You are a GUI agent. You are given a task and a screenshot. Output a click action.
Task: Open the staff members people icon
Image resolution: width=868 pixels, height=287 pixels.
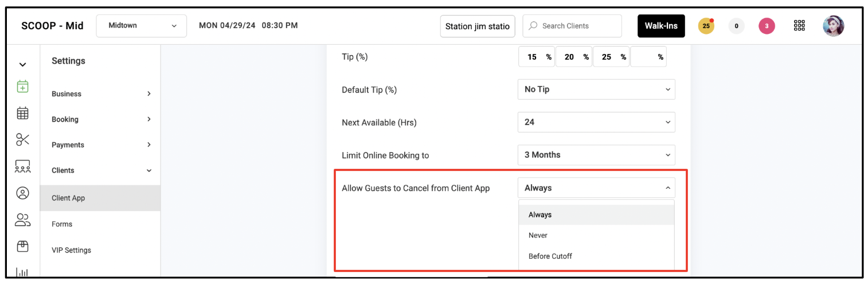pyautogui.click(x=22, y=219)
